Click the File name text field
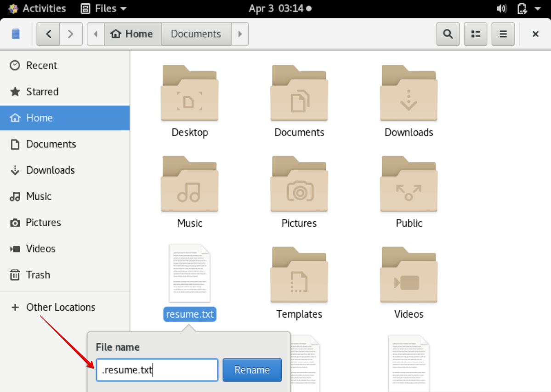Viewport: 551px width, 392px height. tap(157, 370)
